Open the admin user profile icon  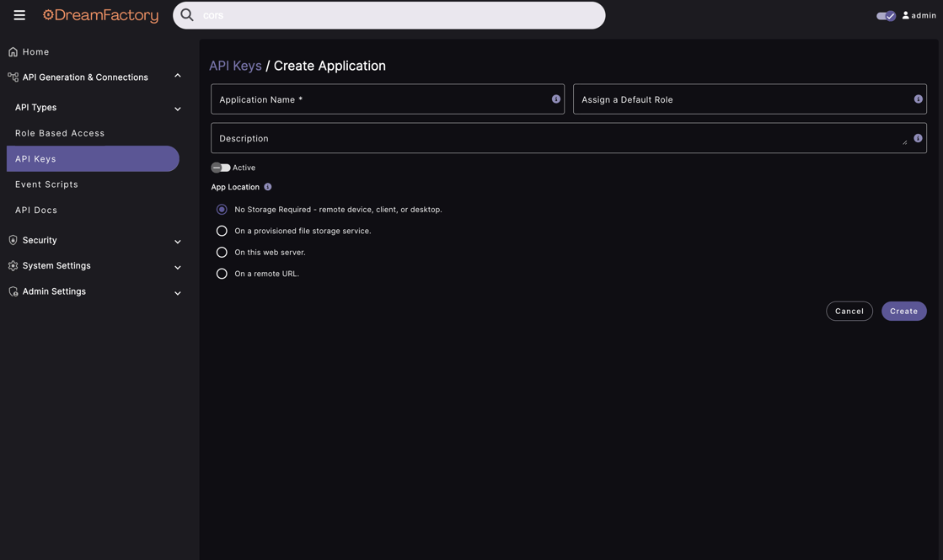click(x=906, y=15)
